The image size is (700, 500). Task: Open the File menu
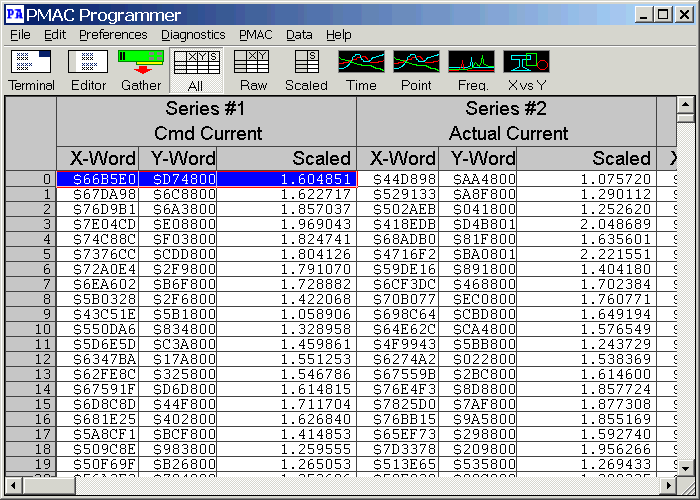point(20,34)
